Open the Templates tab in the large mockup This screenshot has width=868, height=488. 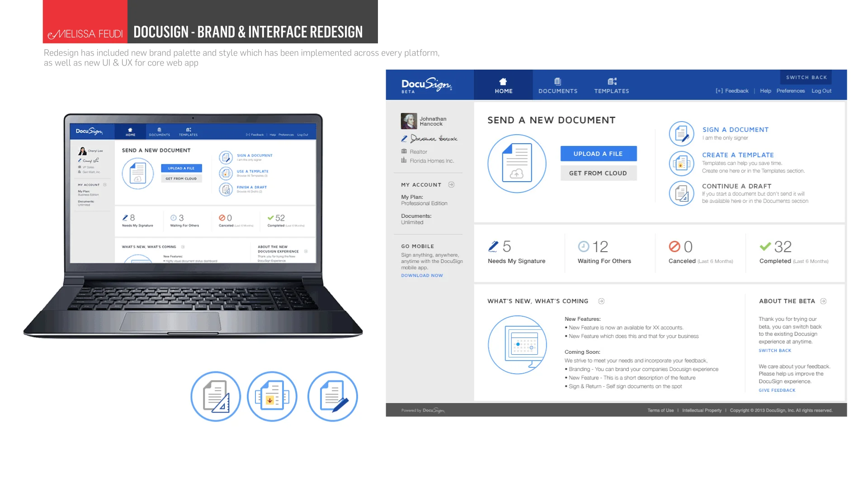pos(612,85)
